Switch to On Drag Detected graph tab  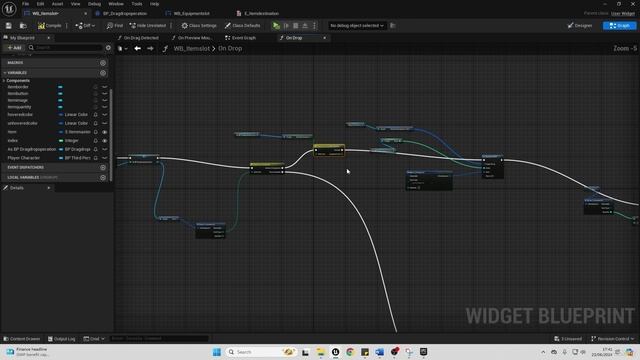[141, 38]
